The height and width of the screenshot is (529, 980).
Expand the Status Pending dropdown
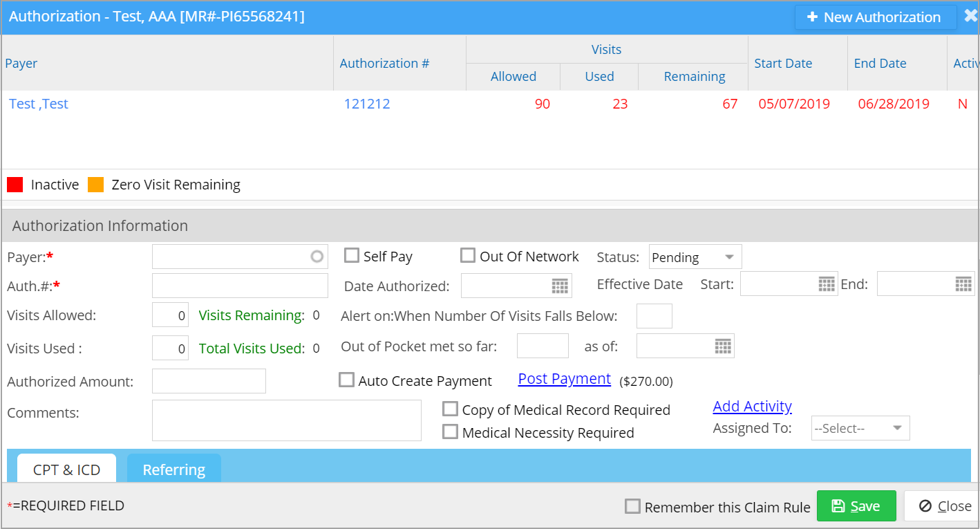pos(695,257)
